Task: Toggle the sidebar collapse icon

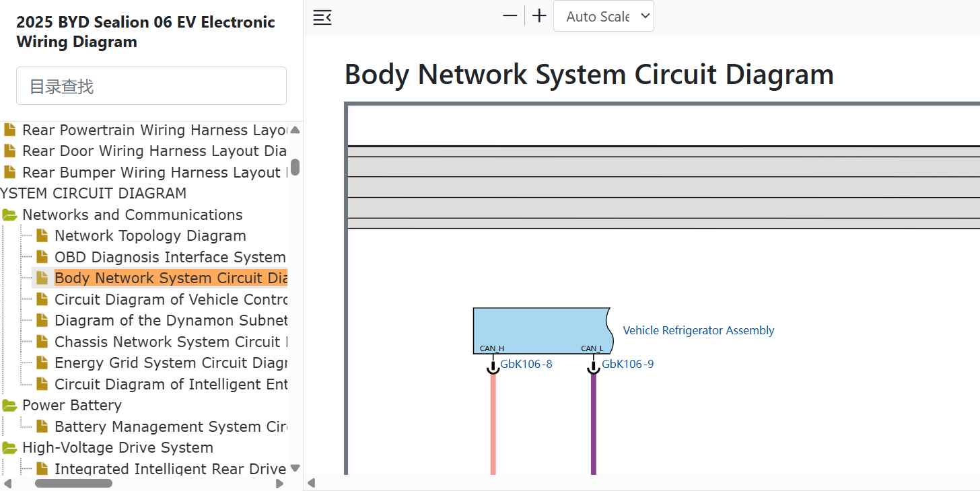Action: click(x=322, y=17)
